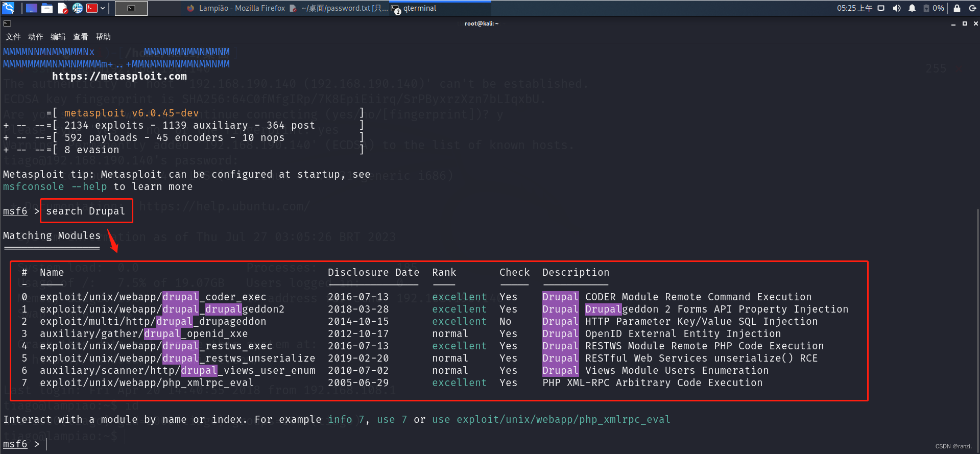Click the 'Check' column header
Image resolution: width=980 pixels, height=454 pixels.
click(515, 272)
